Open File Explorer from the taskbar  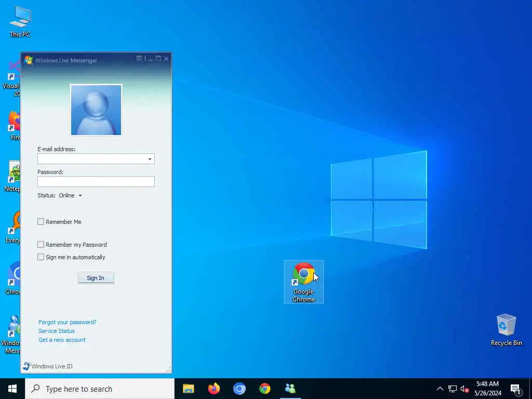[188, 389]
